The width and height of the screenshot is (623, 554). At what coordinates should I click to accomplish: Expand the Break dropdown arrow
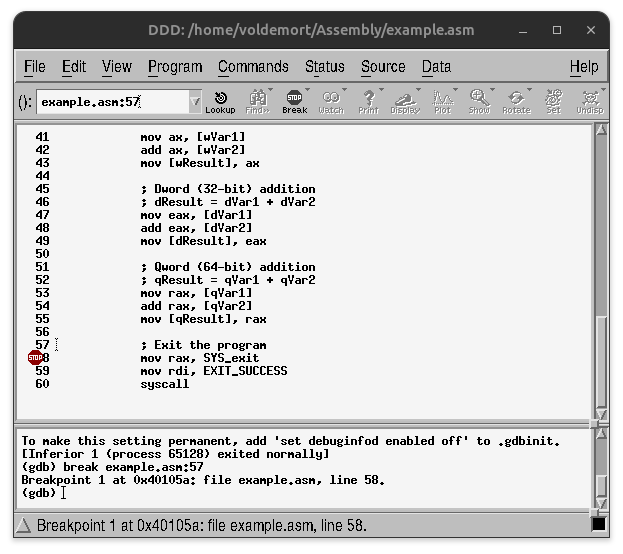click(x=307, y=89)
